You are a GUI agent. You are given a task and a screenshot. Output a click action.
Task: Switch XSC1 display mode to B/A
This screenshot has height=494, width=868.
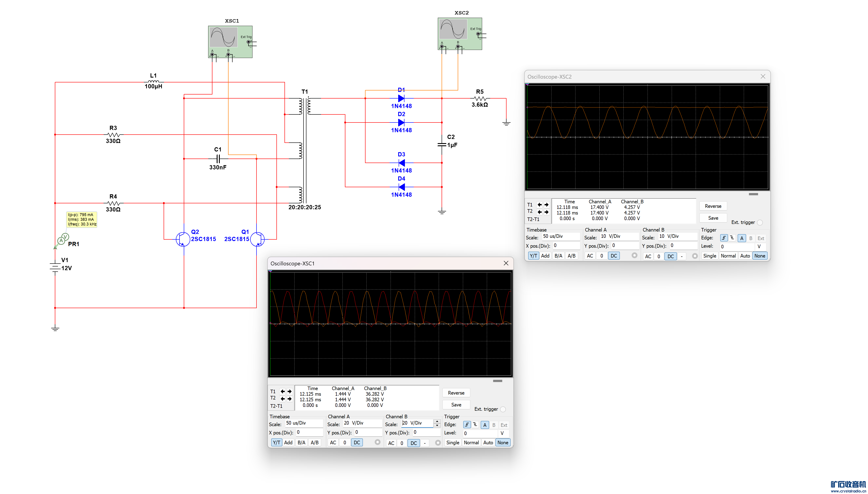tap(301, 442)
